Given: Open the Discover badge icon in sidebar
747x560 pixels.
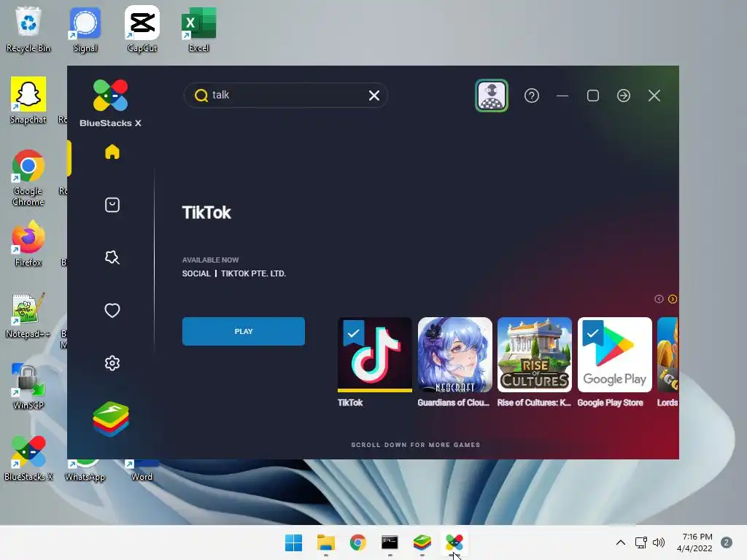Looking at the screenshot, I should coord(112,257).
